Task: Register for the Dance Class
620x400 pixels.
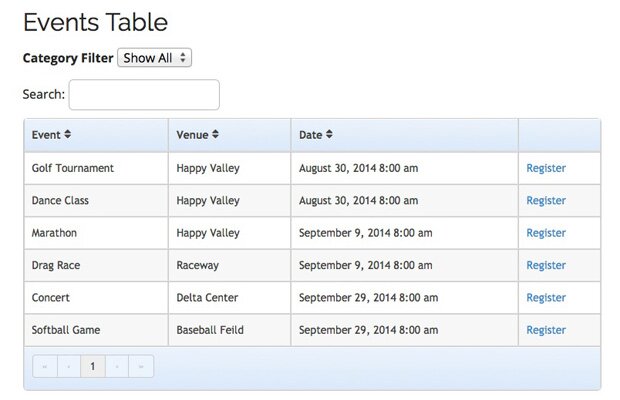Action: point(546,200)
